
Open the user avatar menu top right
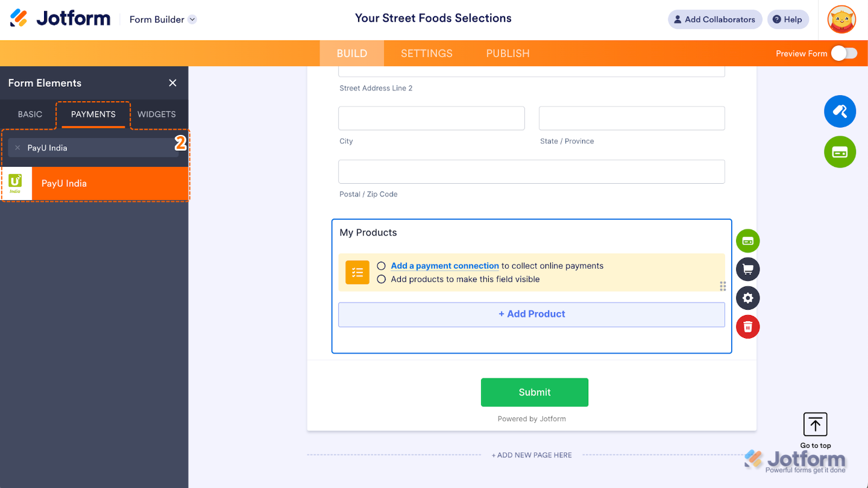841,19
